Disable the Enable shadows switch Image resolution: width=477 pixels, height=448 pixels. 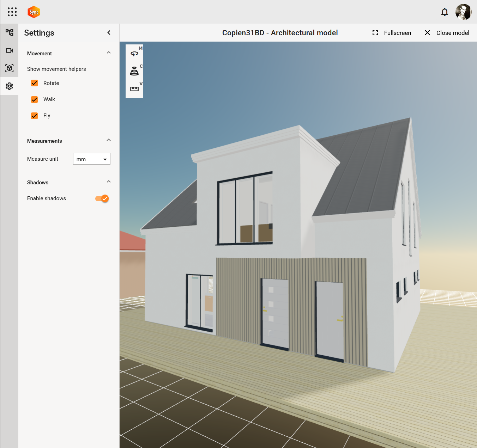(x=102, y=198)
